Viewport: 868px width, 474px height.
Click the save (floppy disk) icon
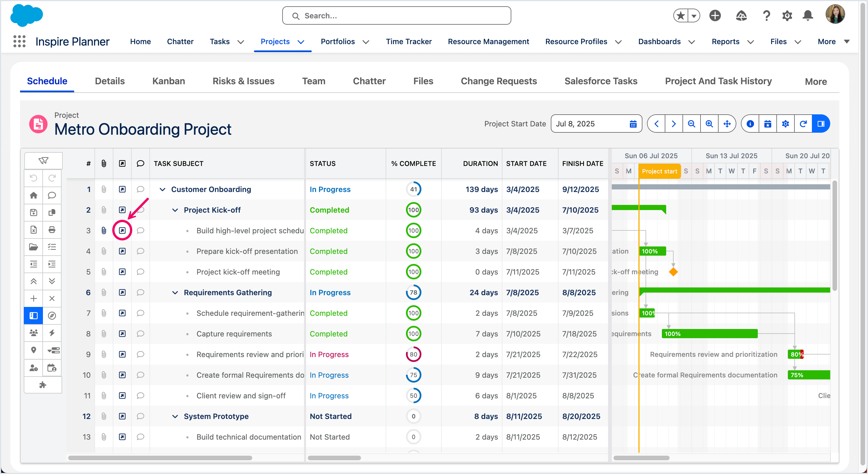tap(33, 212)
